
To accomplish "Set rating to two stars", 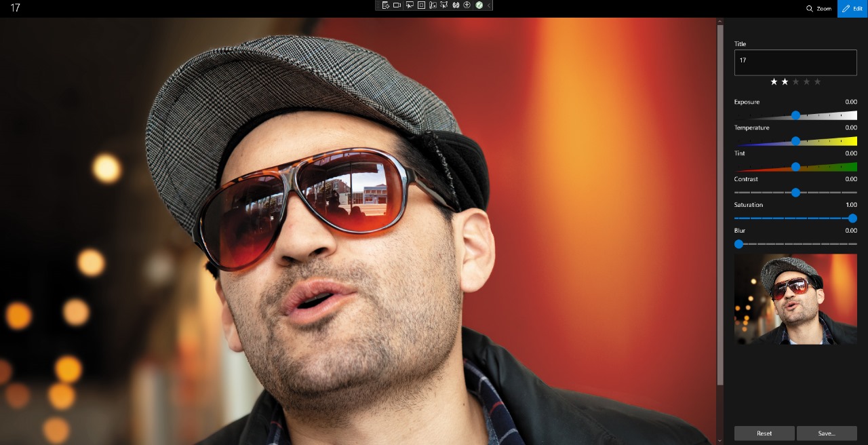I will pos(785,81).
